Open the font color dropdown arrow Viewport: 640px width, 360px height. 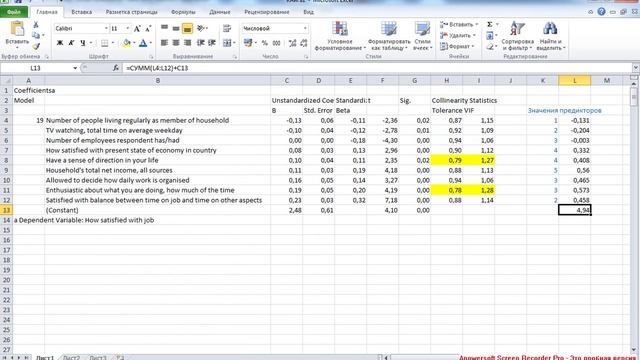point(151,43)
